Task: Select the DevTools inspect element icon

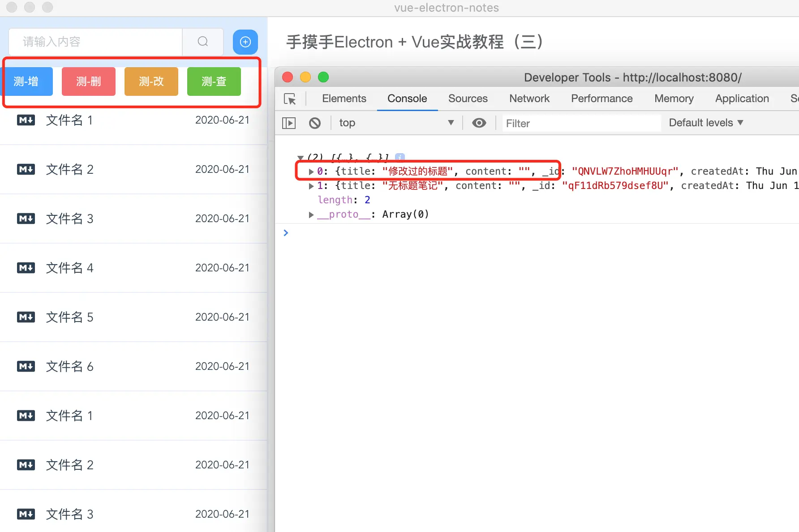Action: pos(290,99)
